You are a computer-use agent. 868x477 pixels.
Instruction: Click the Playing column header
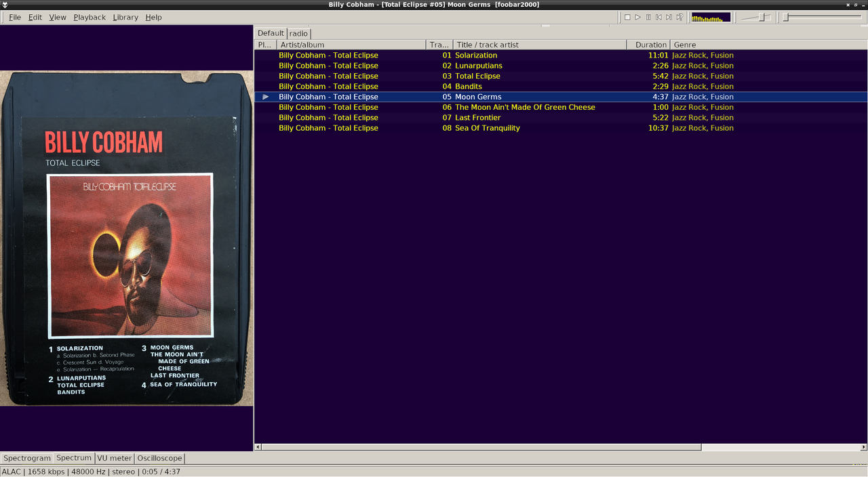tap(265, 45)
